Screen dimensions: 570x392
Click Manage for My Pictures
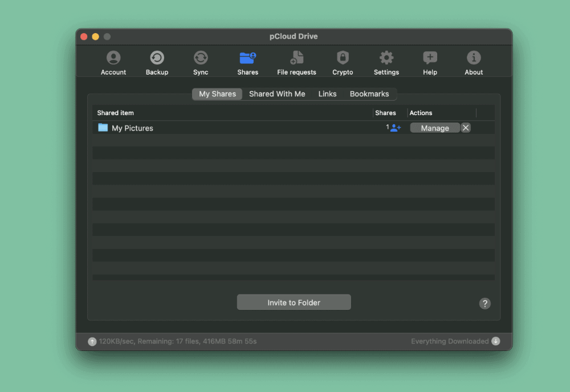coord(435,128)
